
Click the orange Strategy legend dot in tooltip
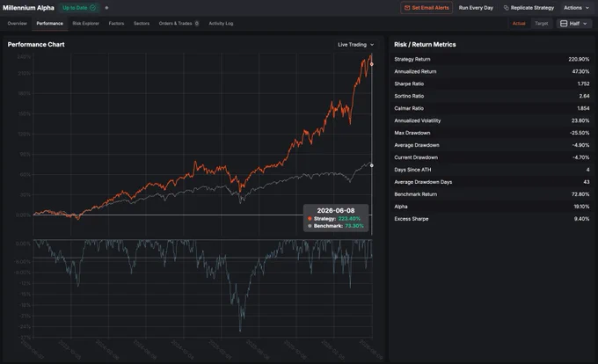(310, 219)
